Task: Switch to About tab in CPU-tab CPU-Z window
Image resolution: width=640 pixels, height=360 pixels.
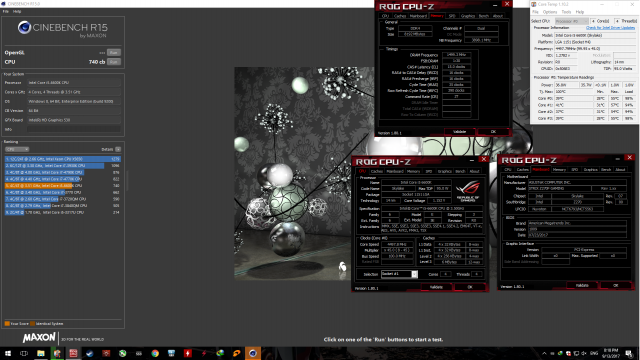Action: 474,171
